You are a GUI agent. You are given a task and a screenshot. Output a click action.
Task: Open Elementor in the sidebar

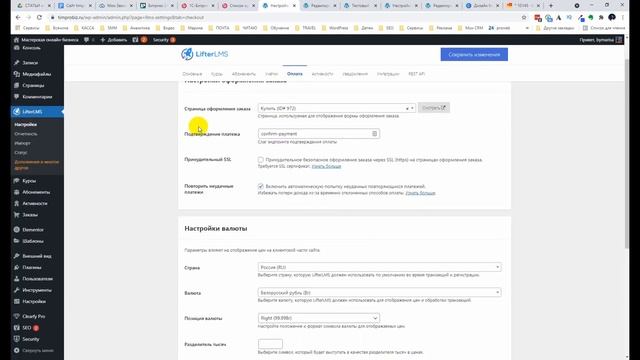click(33, 230)
